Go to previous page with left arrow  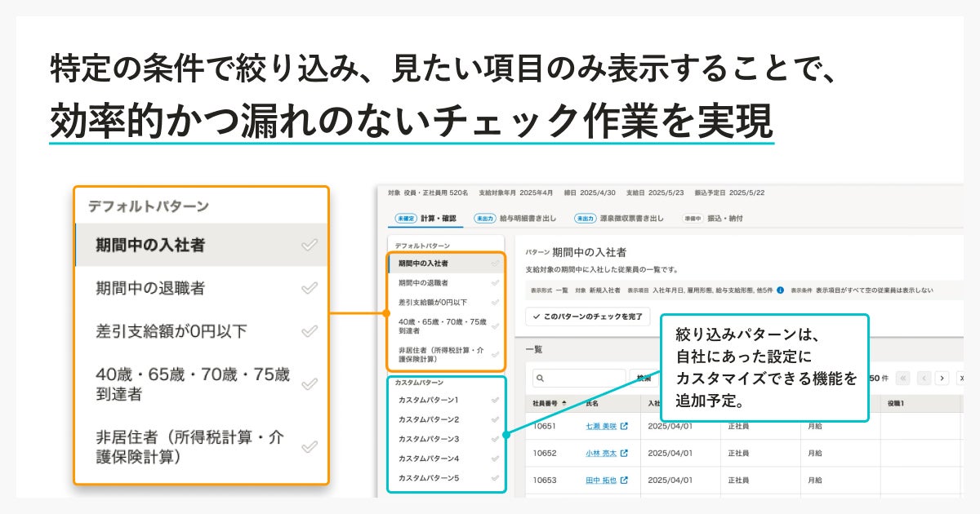coord(924,378)
